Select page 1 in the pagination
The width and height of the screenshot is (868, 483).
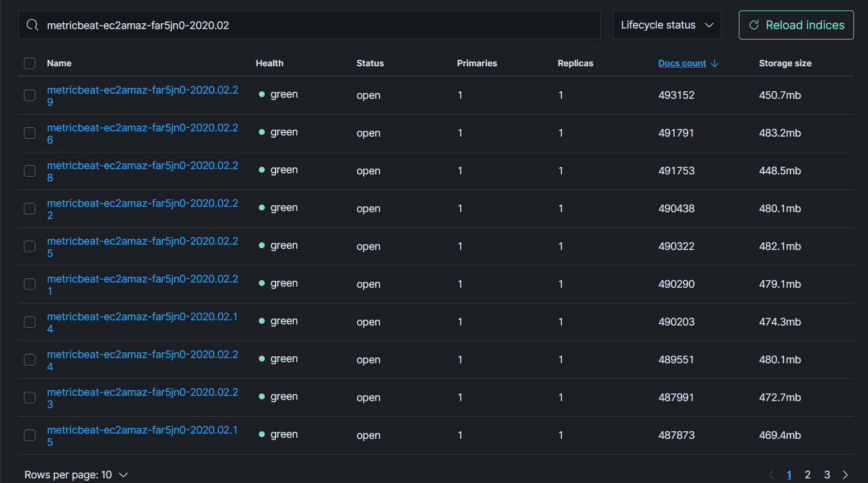pyautogui.click(x=789, y=475)
